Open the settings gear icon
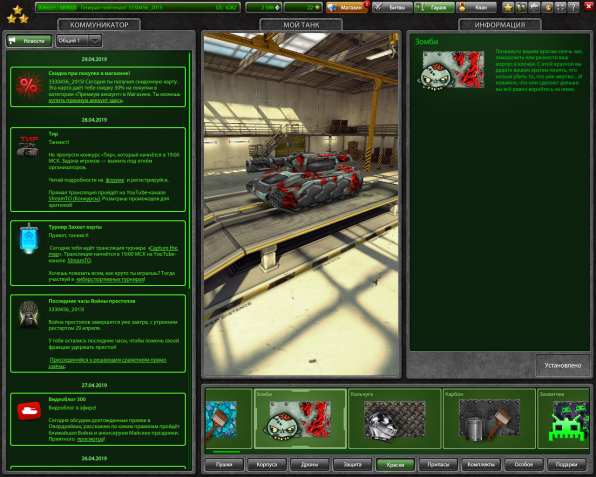596x477 pixels. click(x=534, y=7)
